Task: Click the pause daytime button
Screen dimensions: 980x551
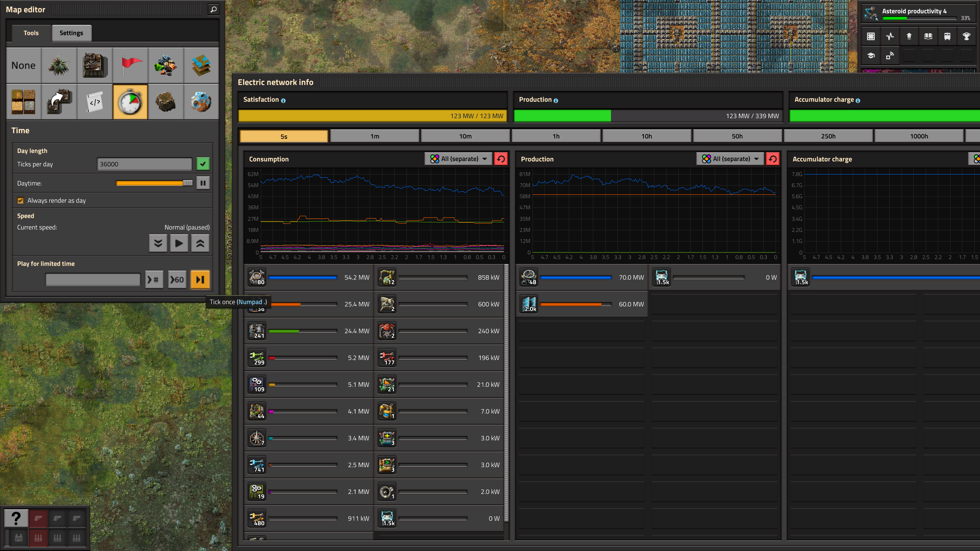Action: pos(203,183)
